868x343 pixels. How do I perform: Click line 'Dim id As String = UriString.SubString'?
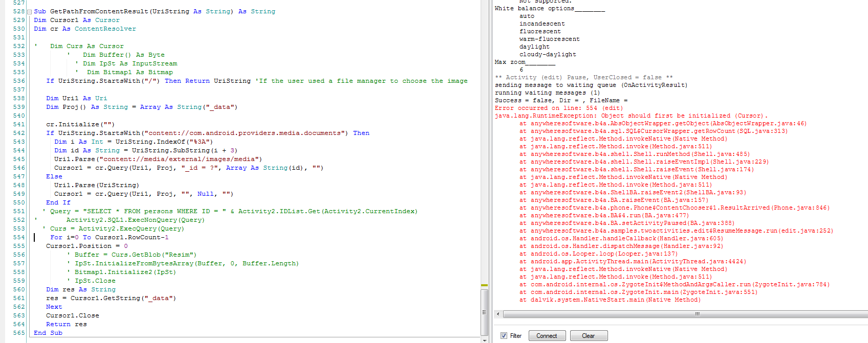coord(146,150)
